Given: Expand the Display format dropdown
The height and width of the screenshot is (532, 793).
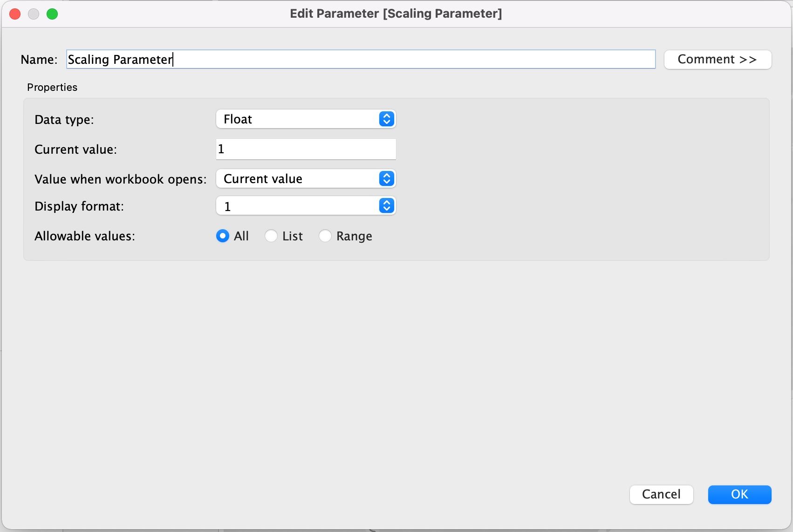Looking at the screenshot, I should coord(298,206).
